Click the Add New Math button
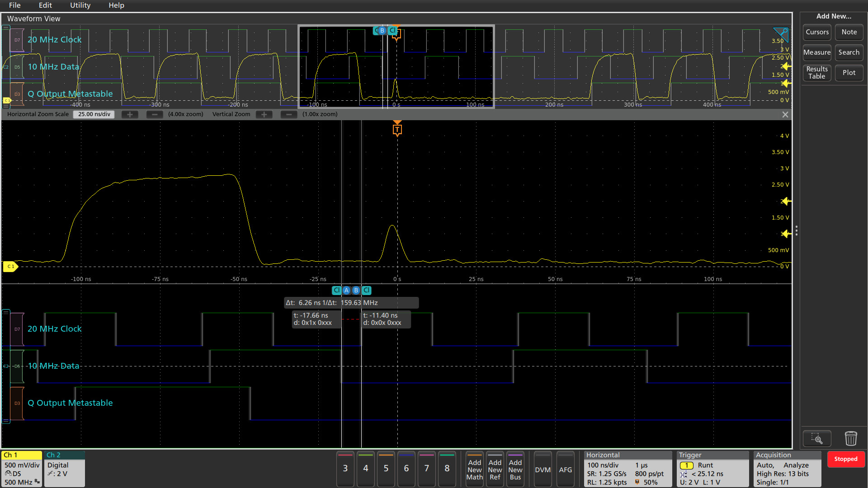The image size is (868, 488). [475, 469]
